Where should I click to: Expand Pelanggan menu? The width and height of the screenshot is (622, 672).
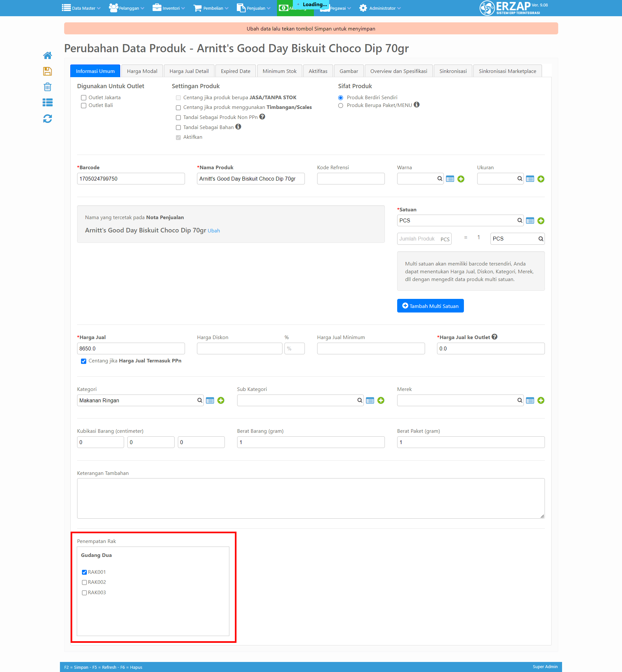(127, 8)
